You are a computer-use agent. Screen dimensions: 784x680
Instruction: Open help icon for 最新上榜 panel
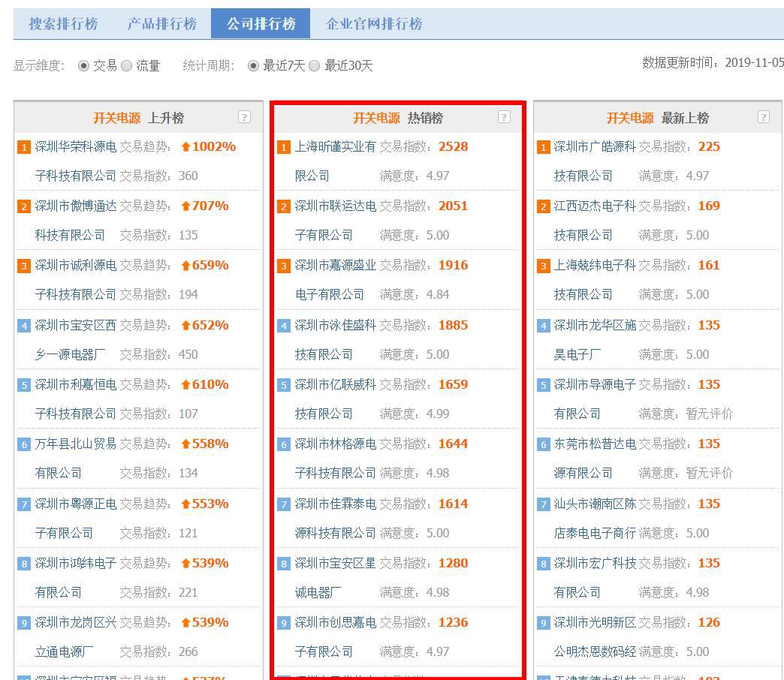point(764,117)
